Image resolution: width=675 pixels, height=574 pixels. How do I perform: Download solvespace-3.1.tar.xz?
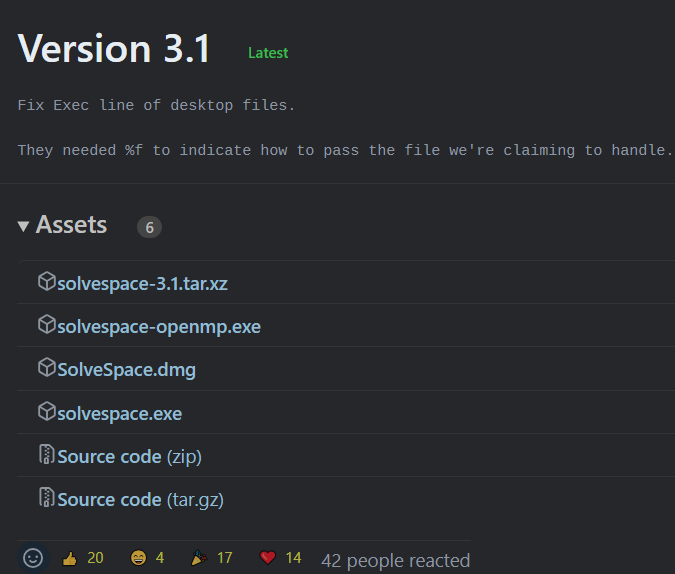[142, 284]
